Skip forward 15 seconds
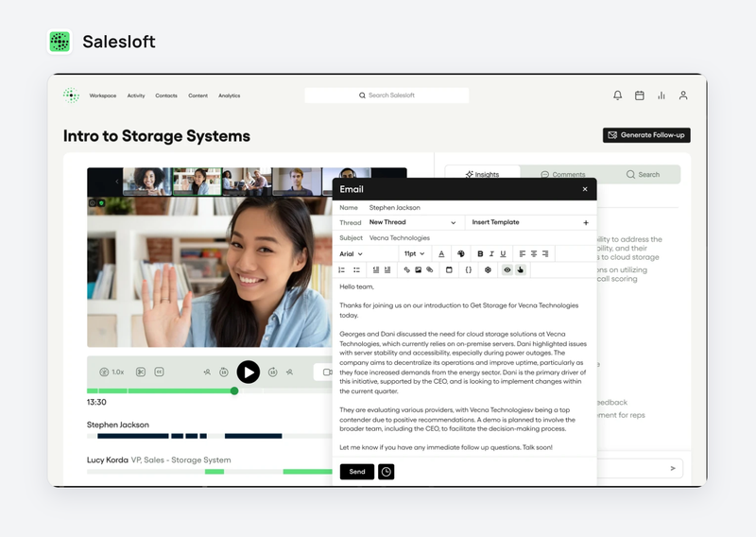This screenshot has width=756, height=537. 273,372
